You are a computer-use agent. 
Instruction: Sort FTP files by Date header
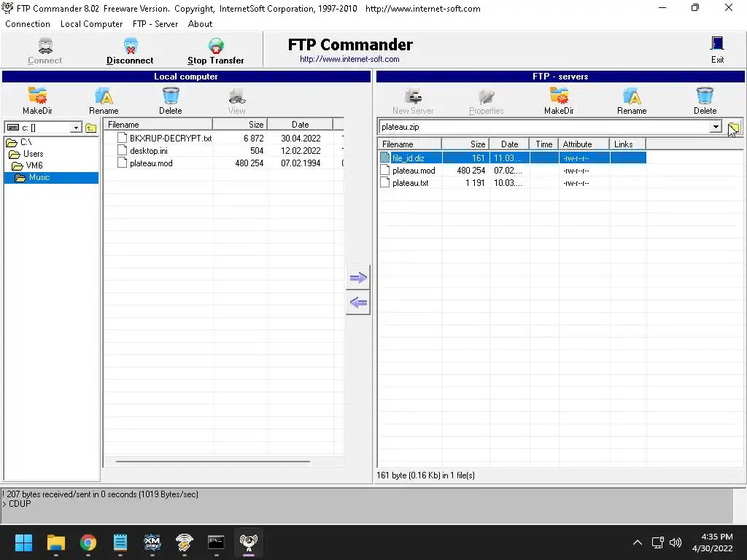[x=509, y=144]
